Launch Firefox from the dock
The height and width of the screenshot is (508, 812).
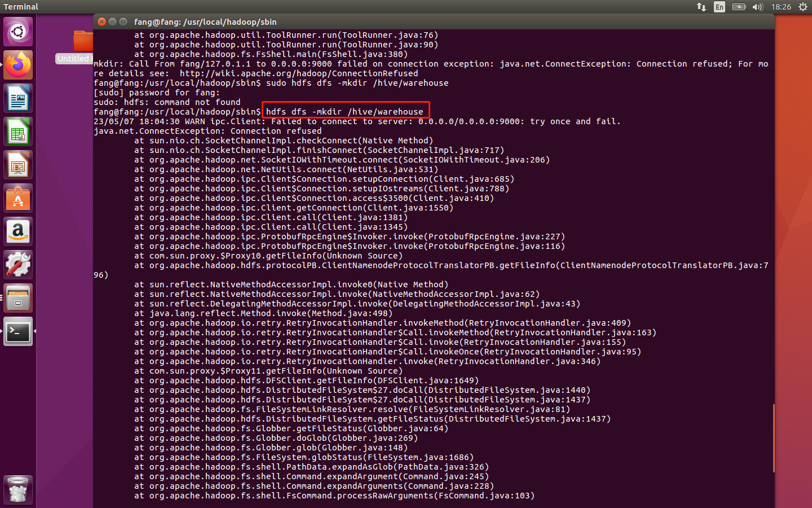(18, 65)
